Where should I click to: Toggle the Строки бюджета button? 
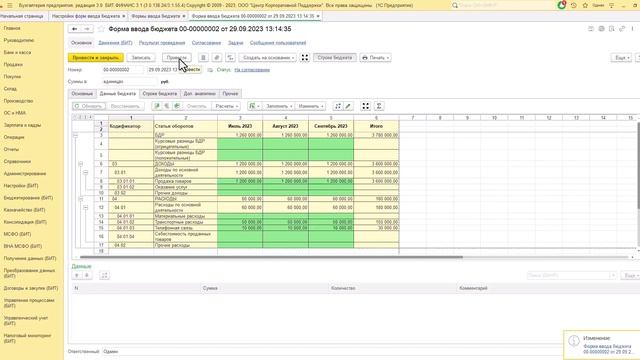point(335,58)
